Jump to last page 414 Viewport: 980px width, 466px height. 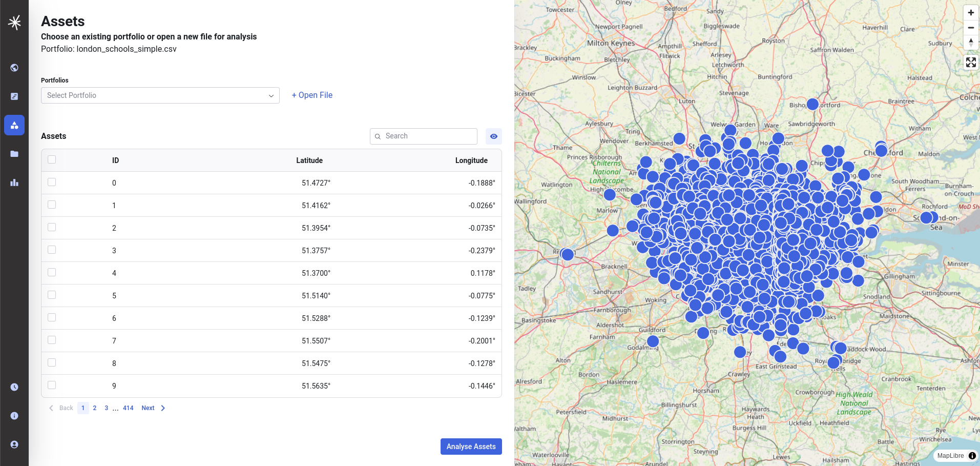[x=128, y=408]
